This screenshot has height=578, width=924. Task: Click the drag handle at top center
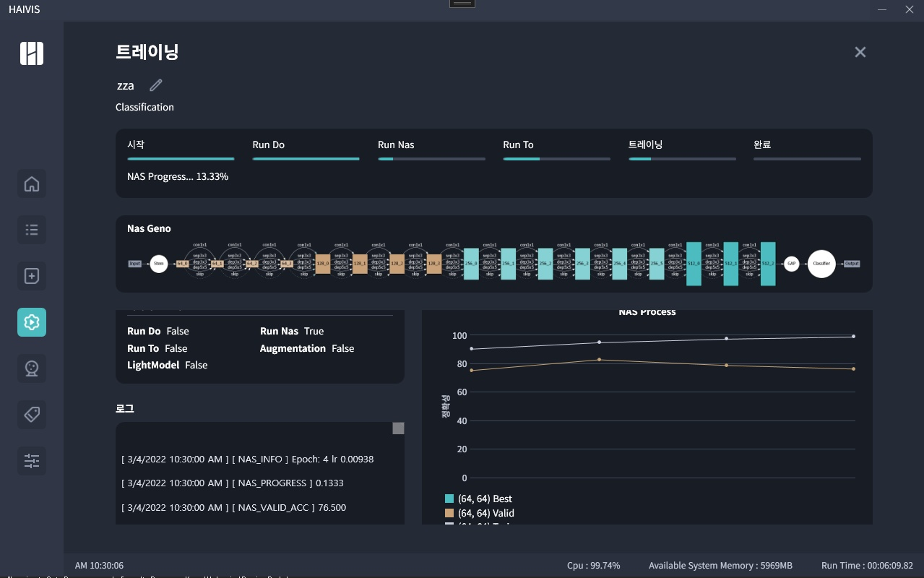pos(462,4)
